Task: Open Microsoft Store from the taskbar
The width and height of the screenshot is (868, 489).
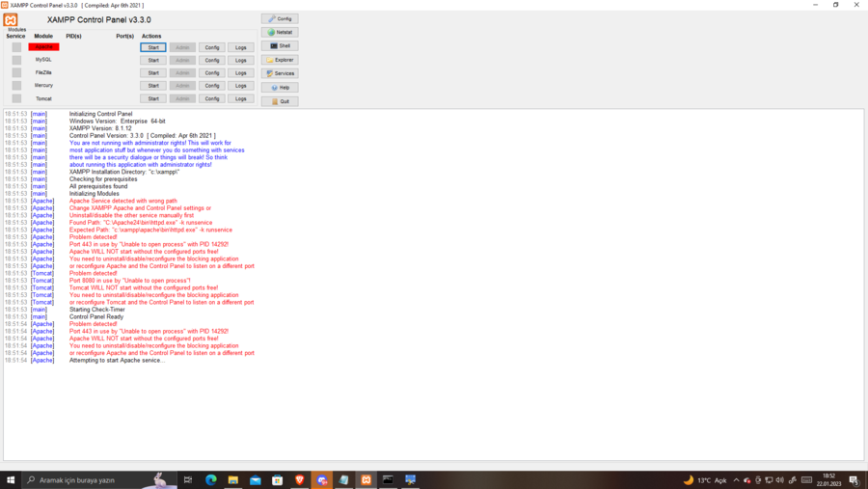Action: point(278,480)
